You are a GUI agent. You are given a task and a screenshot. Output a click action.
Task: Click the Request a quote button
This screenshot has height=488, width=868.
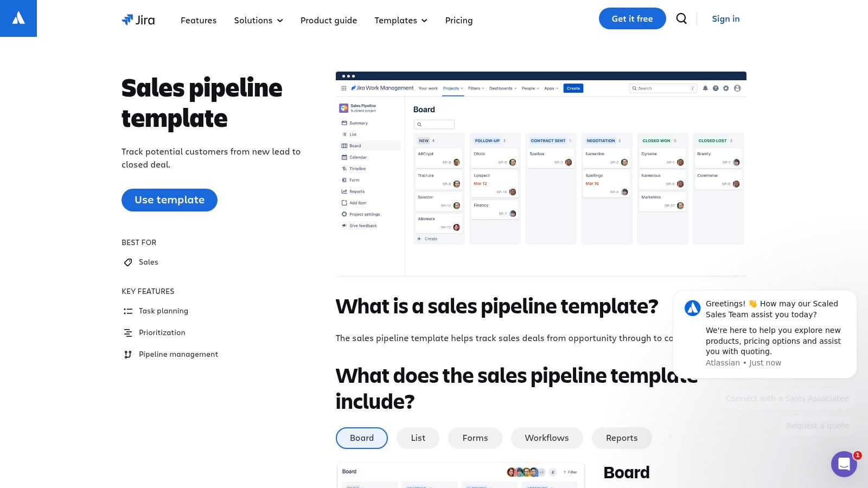pos(818,426)
